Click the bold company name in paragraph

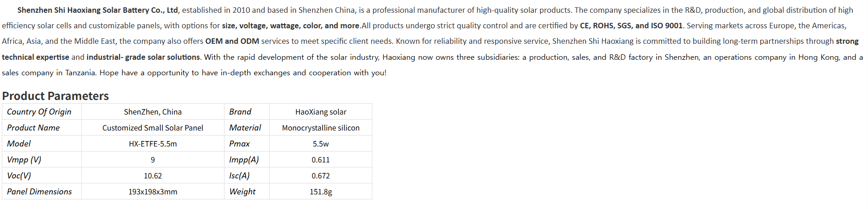(98, 10)
